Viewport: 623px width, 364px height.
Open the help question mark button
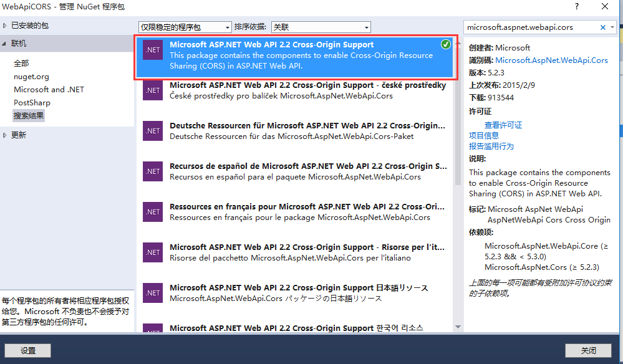[x=576, y=6]
